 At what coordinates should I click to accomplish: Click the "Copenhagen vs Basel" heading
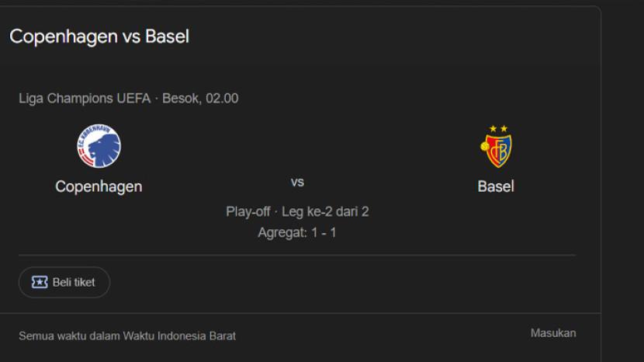pyautogui.click(x=99, y=37)
